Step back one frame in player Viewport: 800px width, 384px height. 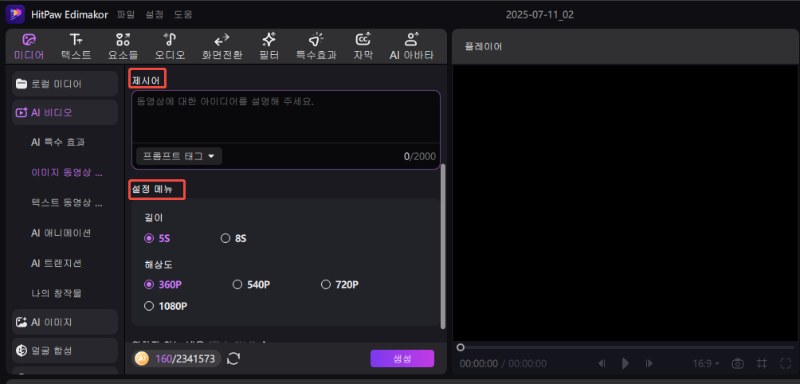[602, 364]
